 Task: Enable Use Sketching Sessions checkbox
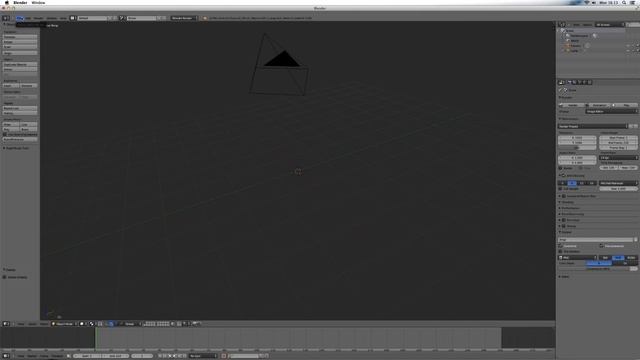(x=5, y=134)
